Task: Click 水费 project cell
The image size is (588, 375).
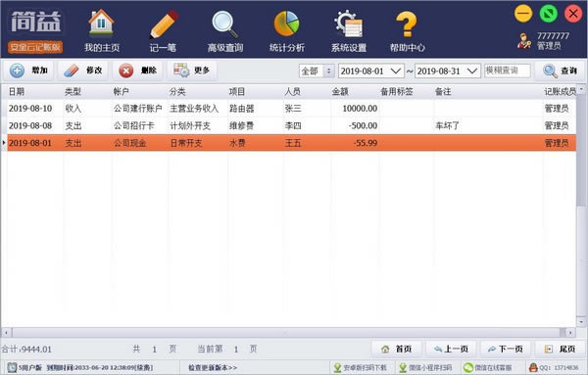Action: 237,143
